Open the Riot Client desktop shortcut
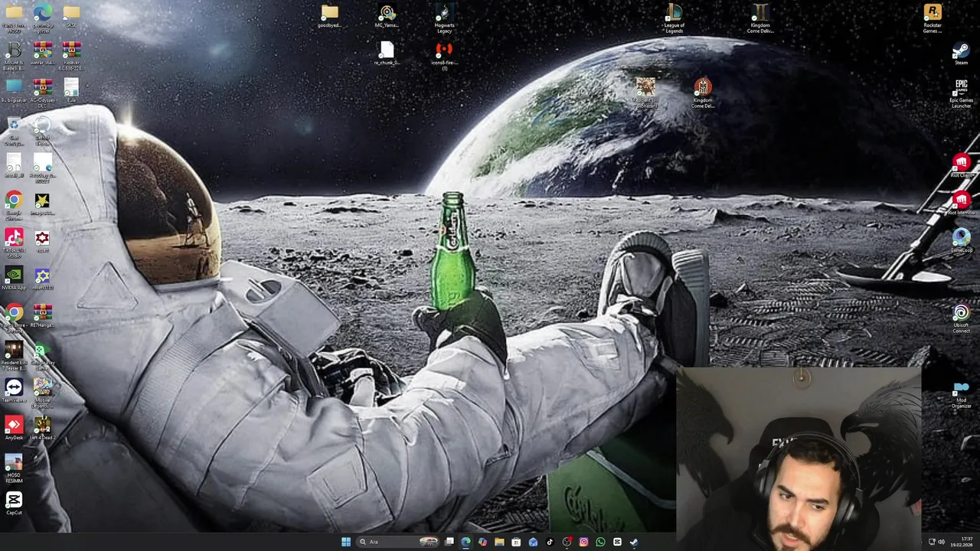This screenshot has width=980, height=551. coord(961,167)
